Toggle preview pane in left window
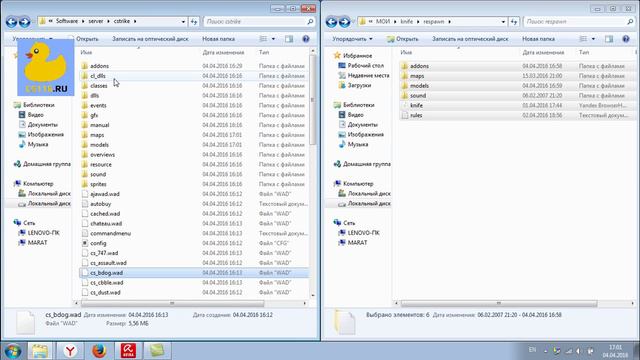Viewport: 640px width, 360px height. tap(289, 39)
